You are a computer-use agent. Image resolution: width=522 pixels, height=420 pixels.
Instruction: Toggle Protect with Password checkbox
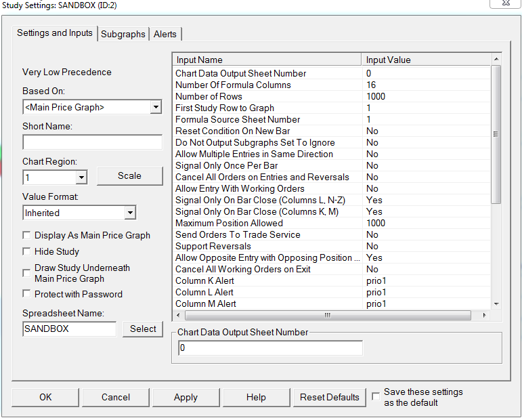(x=27, y=295)
